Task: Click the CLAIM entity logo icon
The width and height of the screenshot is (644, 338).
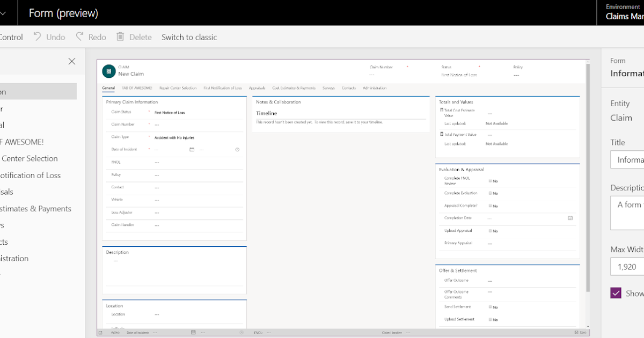Action: click(108, 71)
